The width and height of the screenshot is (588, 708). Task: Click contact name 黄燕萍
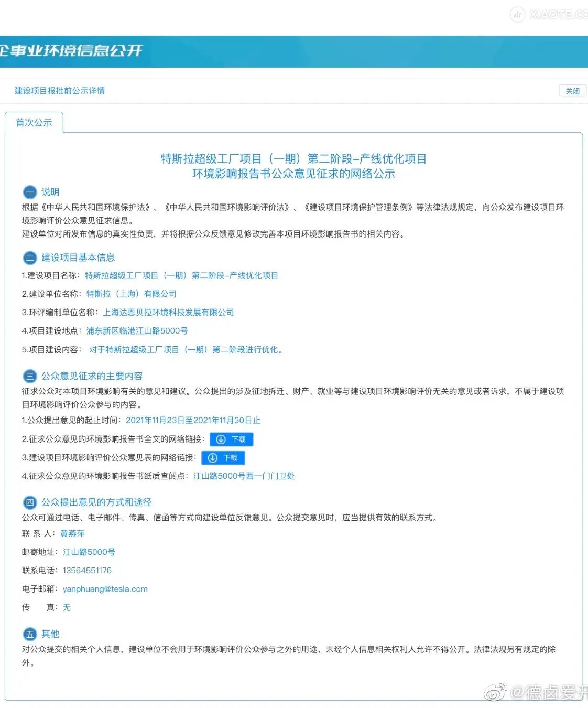click(72, 533)
